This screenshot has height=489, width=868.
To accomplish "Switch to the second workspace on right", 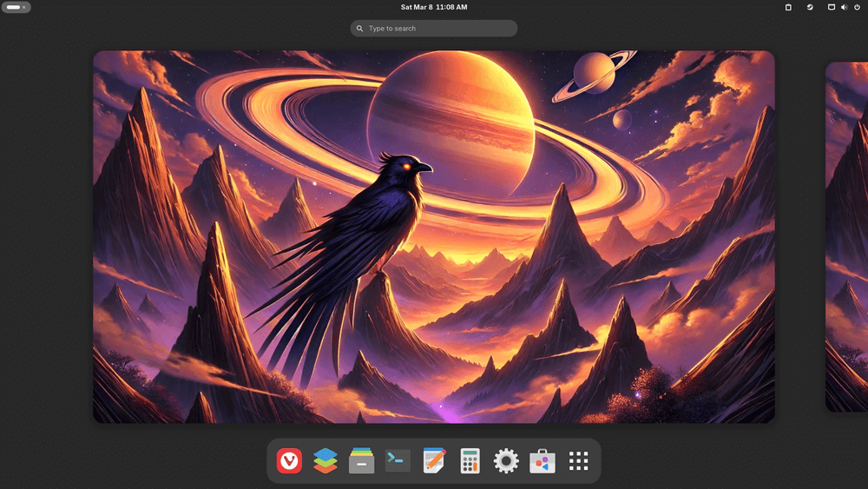I will click(x=847, y=236).
